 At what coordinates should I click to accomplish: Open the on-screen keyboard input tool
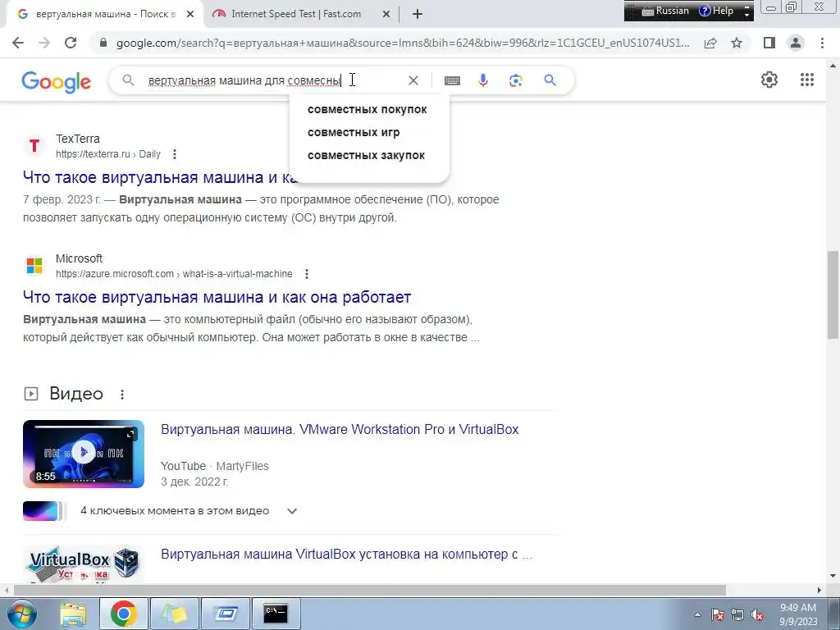click(452, 80)
